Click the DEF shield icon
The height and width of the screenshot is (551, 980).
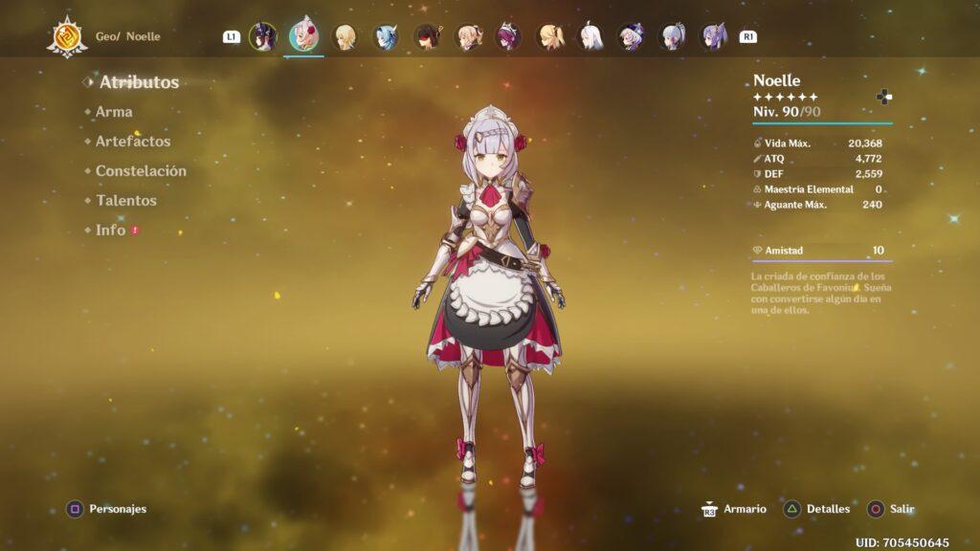pyautogui.click(x=758, y=174)
